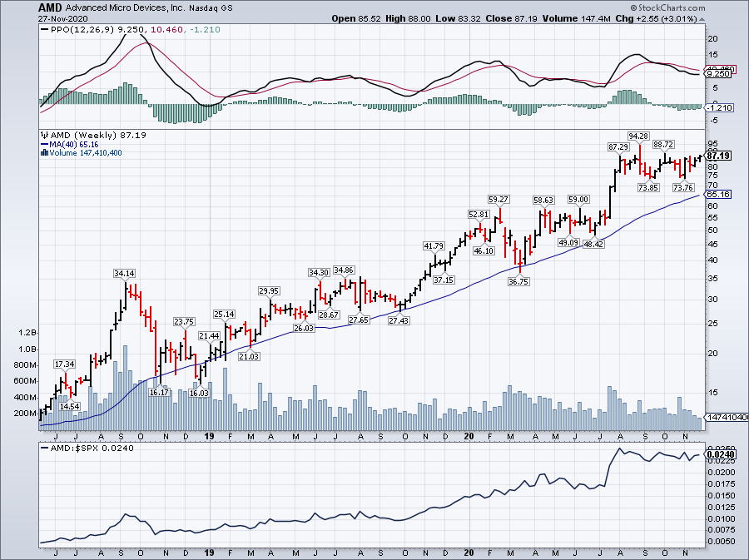Click the -1.210 histogram axis value tag

click(x=719, y=108)
